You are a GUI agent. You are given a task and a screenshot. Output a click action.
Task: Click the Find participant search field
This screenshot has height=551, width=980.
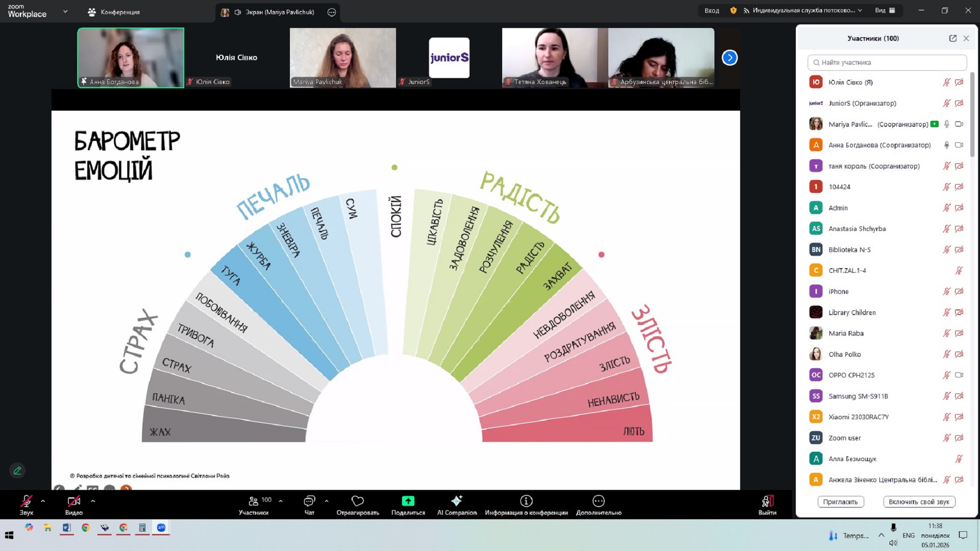click(887, 62)
